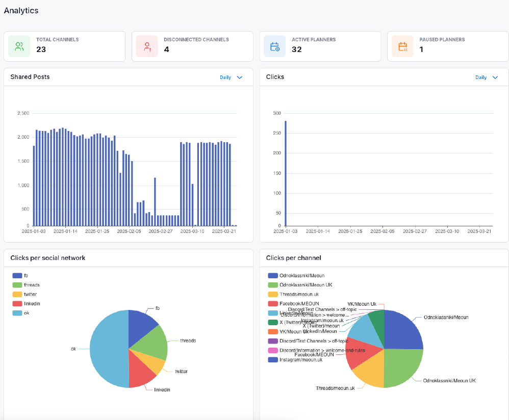
Task: Hide the twitter series via legend
Action: pyautogui.click(x=27, y=294)
